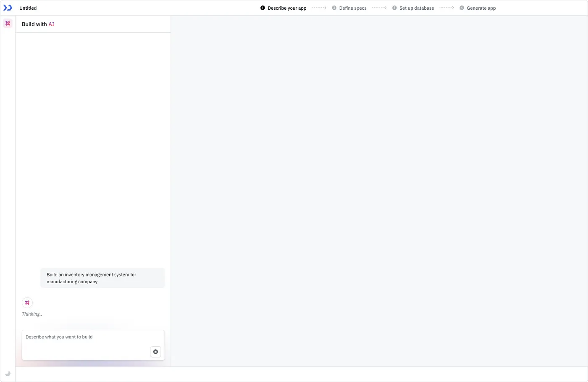The height and width of the screenshot is (382, 588).
Task: Jump to the 'Generate app' step
Action: [x=478, y=8]
